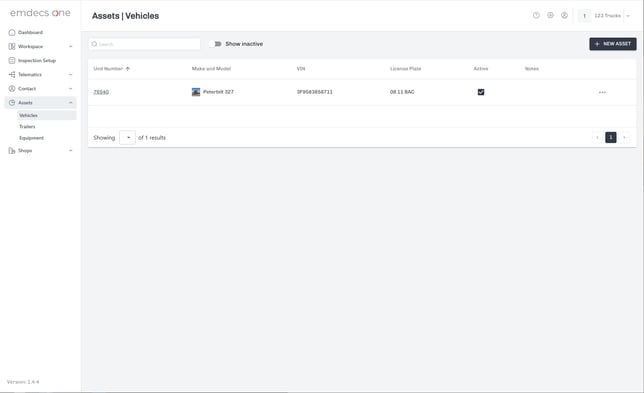Expand the Telematics chevron
Screen dimensions: 644x393
(x=71, y=74)
